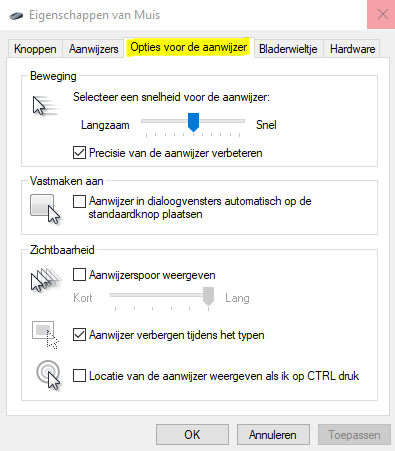Image resolution: width=395 pixels, height=451 pixels.
Task: Click the mouse icon in title bar
Action: [x=16, y=15]
